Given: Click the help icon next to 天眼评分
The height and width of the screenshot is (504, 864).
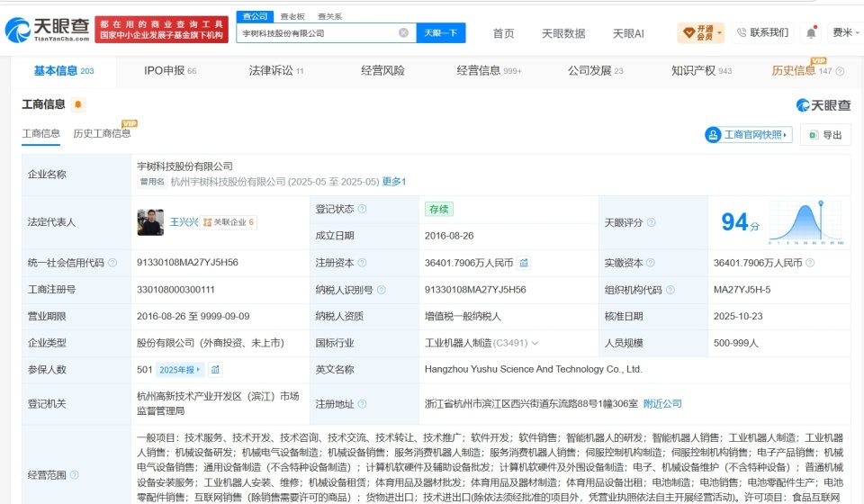Looking at the screenshot, I should pos(652,222).
